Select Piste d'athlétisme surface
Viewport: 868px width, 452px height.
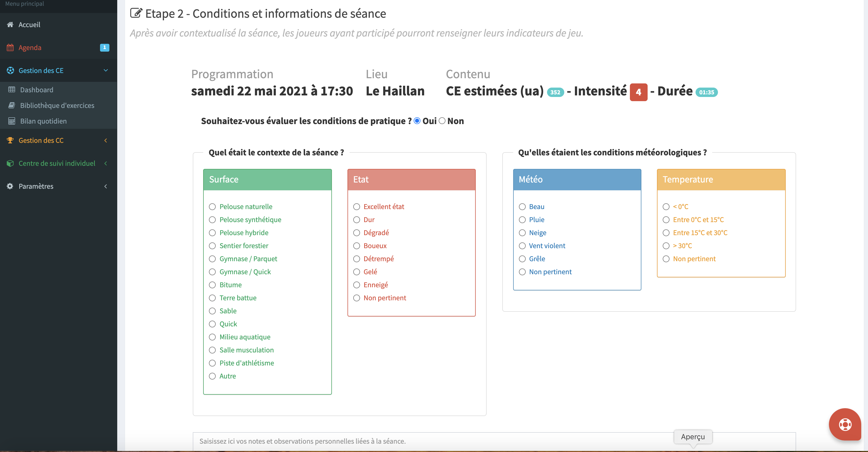click(212, 363)
